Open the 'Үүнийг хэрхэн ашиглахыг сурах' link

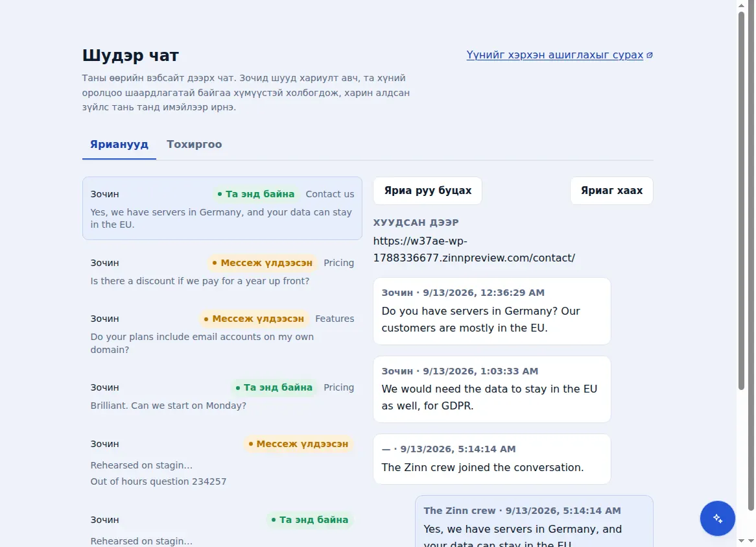(554, 55)
